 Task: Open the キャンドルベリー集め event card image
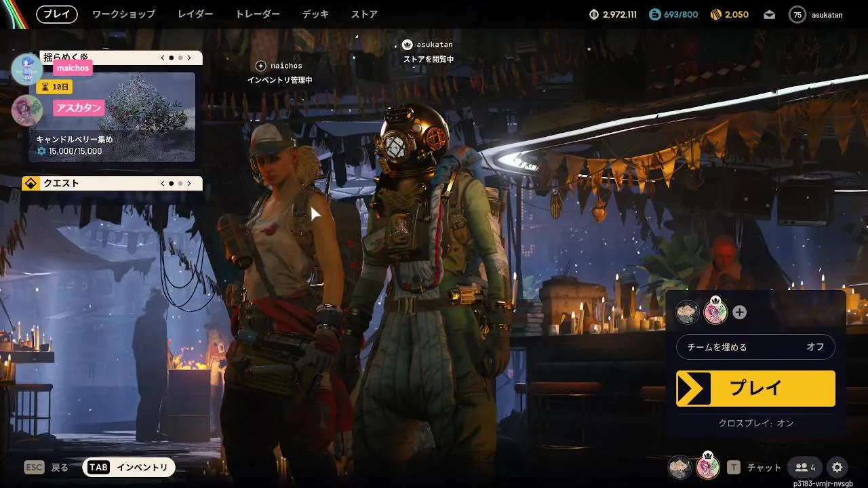coord(112,117)
